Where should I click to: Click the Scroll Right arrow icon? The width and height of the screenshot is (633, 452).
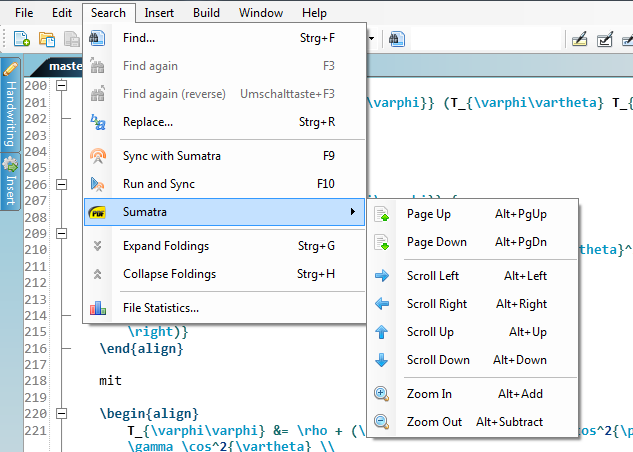click(381, 304)
